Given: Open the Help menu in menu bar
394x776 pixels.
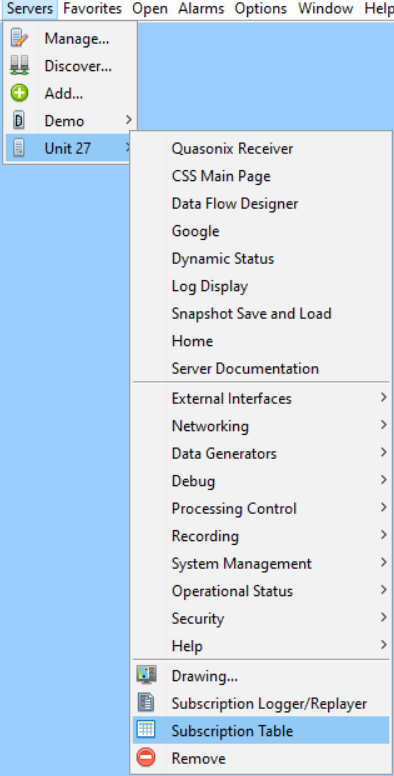Looking at the screenshot, I should click(378, 8).
